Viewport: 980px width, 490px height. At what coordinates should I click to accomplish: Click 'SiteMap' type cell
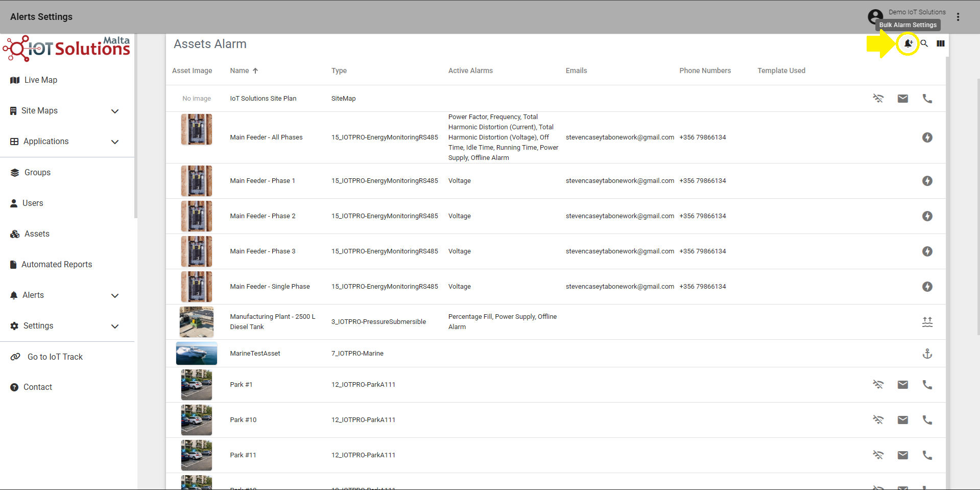[343, 99]
